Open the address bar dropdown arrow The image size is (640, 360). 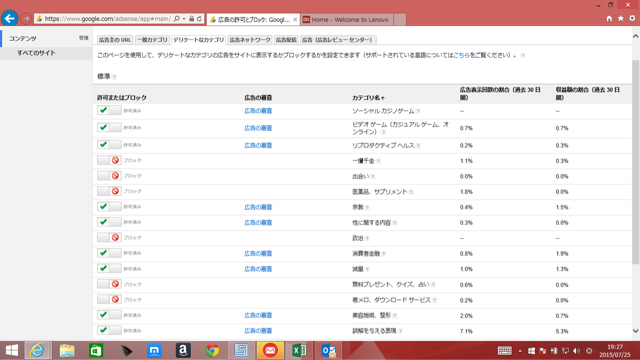184,19
